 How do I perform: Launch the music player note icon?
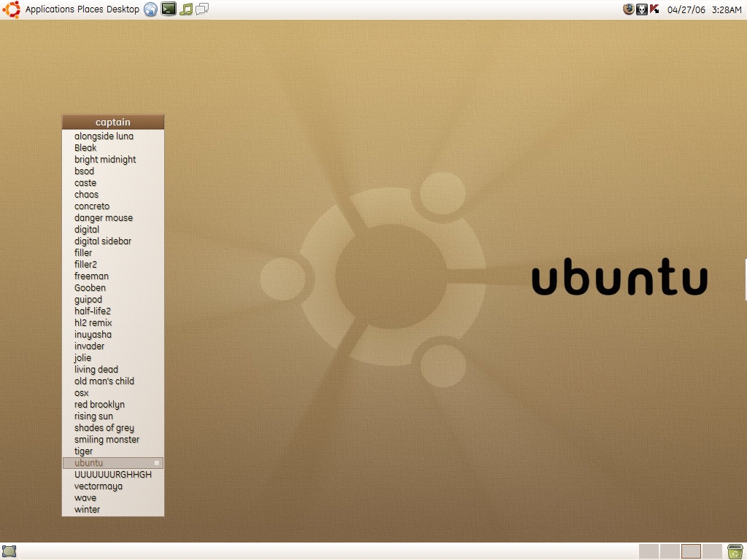pyautogui.click(x=186, y=9)
